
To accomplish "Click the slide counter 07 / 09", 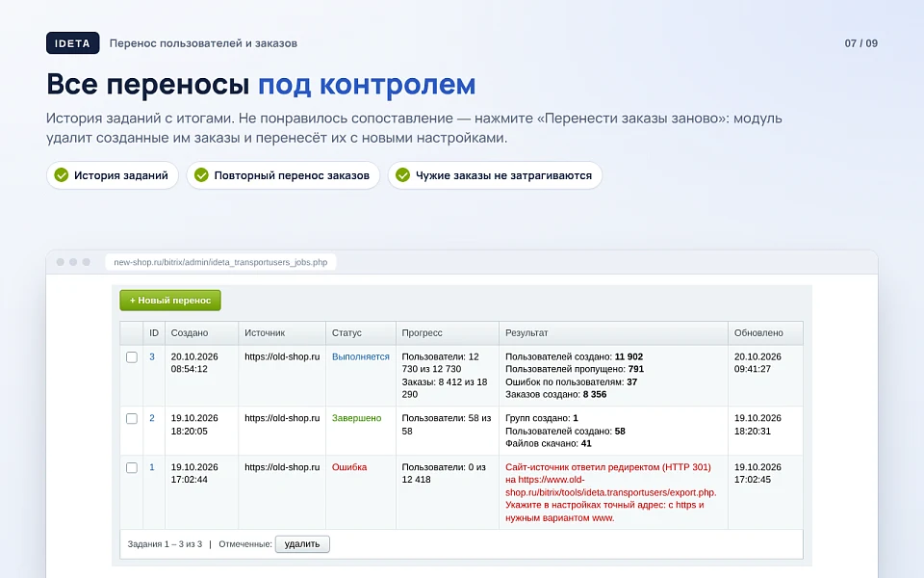I will point(860,43).
